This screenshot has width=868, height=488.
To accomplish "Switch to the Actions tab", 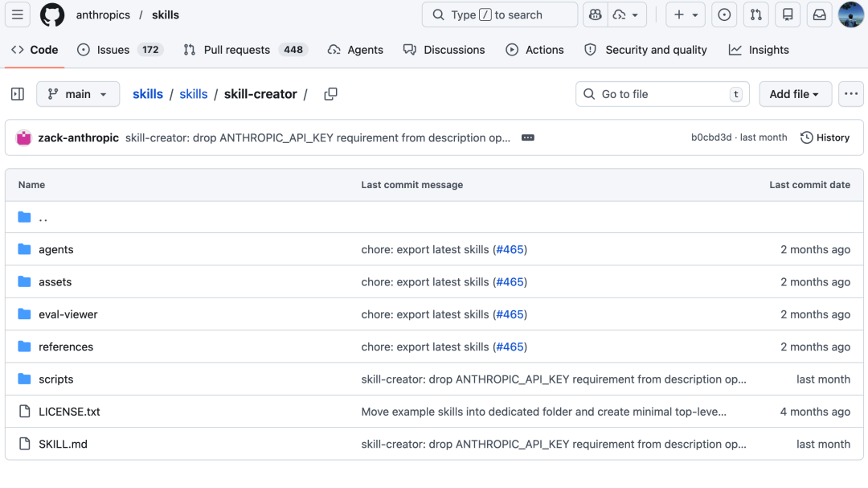I will point(534,50).
